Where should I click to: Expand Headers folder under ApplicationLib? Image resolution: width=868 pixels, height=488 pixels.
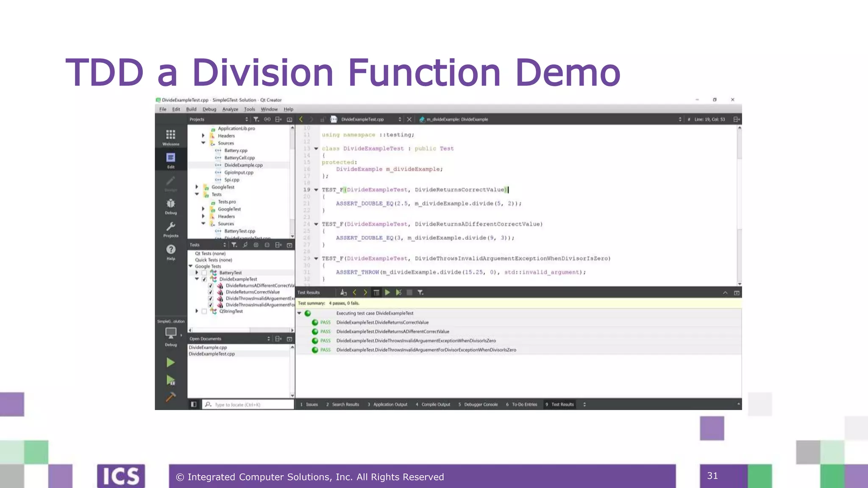click(203, 136)
